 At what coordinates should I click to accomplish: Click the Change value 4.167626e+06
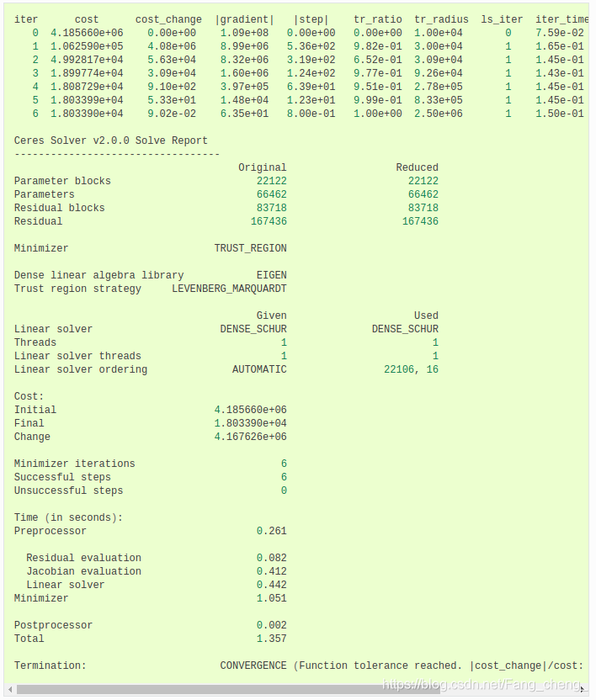click(x=251, y=437)
